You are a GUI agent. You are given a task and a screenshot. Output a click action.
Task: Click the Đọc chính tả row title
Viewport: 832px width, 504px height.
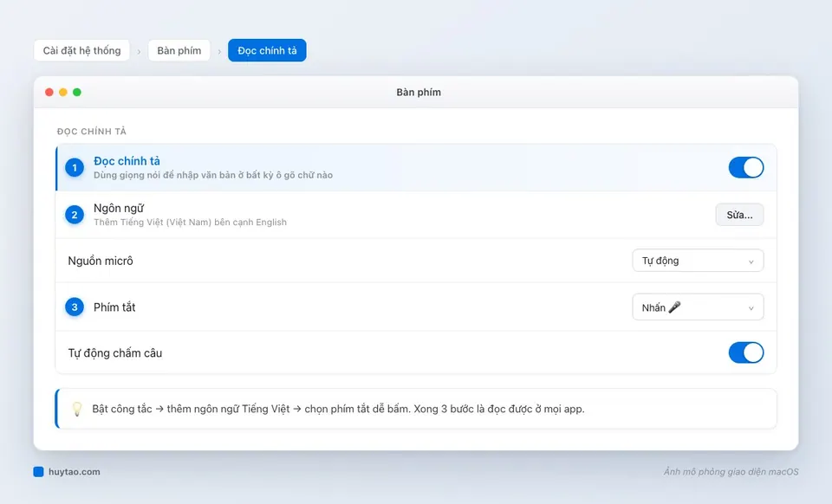[x=127, y=160]
